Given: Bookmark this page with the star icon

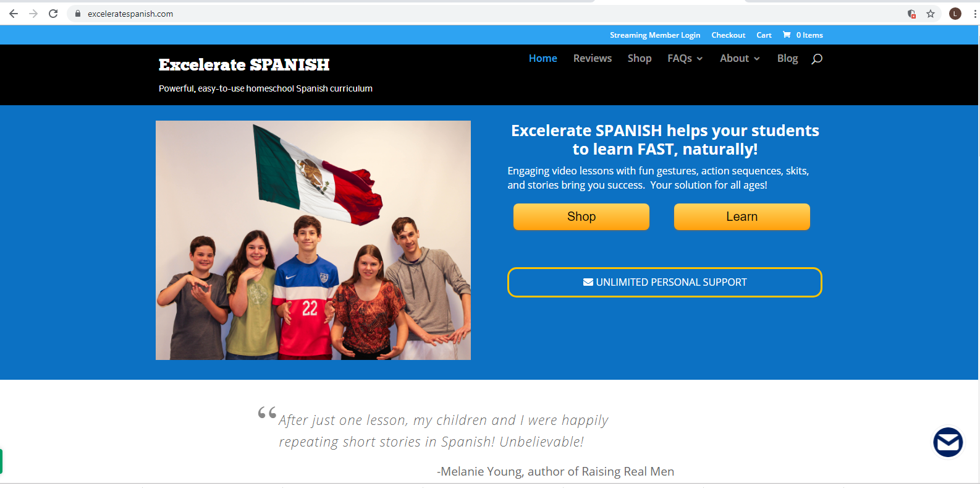Looking at the screenshot, I should click(931, 14).
